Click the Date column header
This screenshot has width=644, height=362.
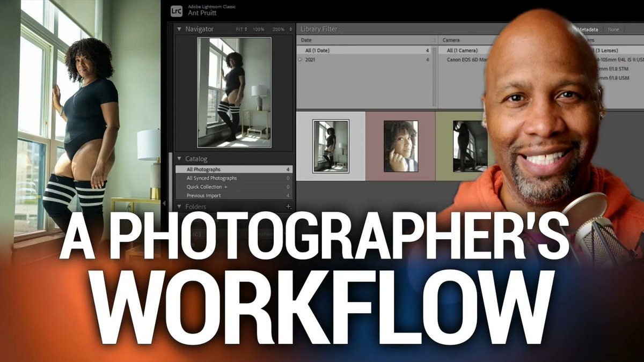pyautogui.click(x=367, y=40)
